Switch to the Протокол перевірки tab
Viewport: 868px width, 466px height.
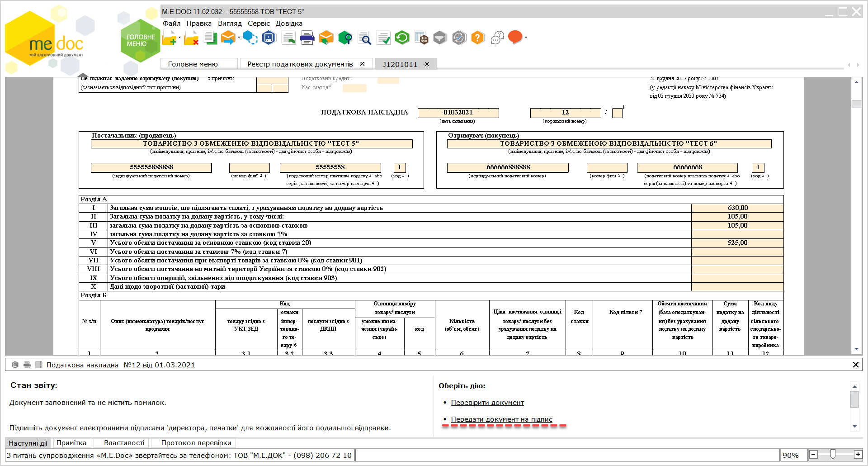196,443
